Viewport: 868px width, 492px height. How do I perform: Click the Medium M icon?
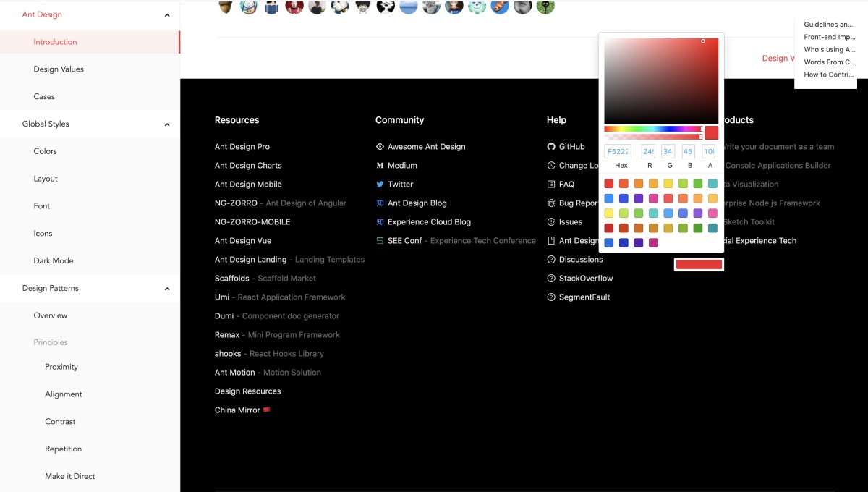tap(380, 166)
